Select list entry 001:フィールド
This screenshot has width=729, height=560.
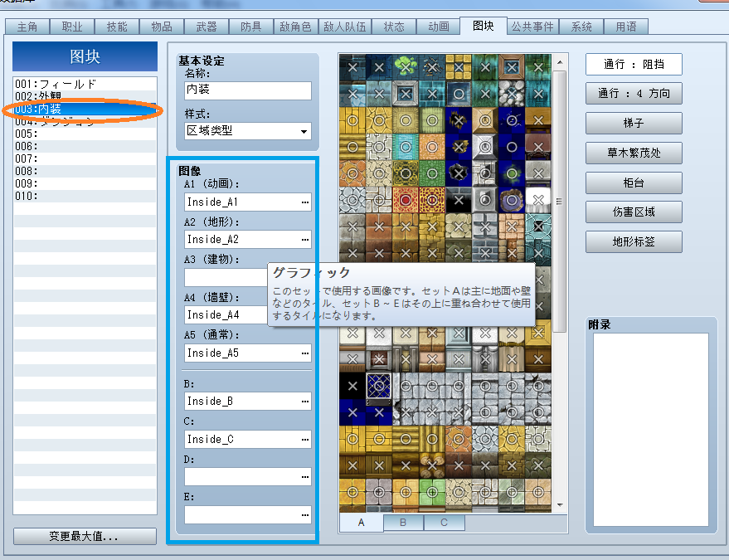(x=85, y=84)
